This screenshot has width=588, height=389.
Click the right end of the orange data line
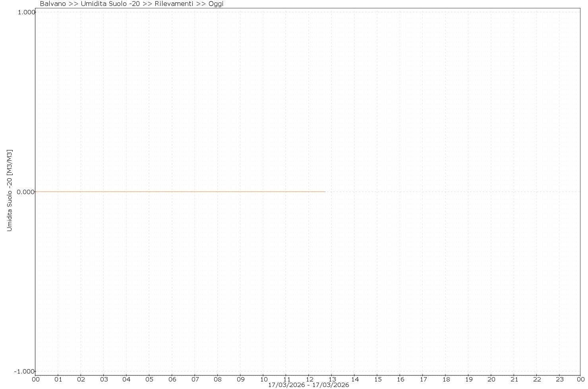coord(325,192)
